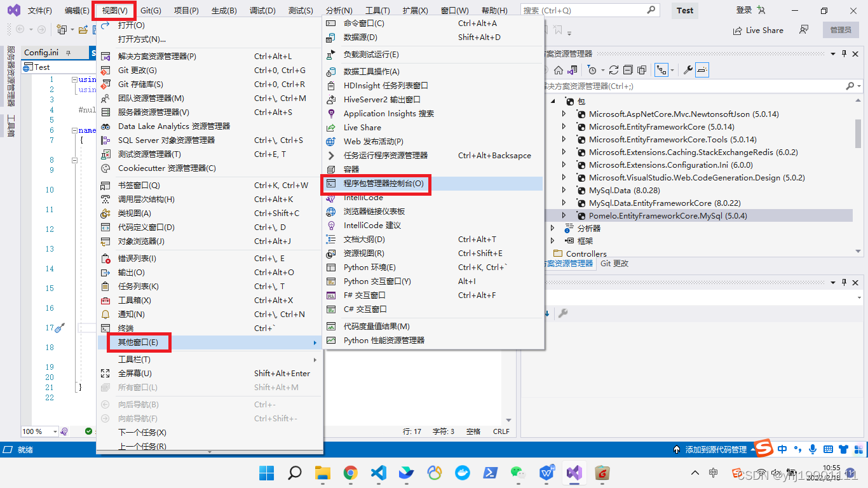
Task: Open the taskbar search icon
Action: click(294, 473)
